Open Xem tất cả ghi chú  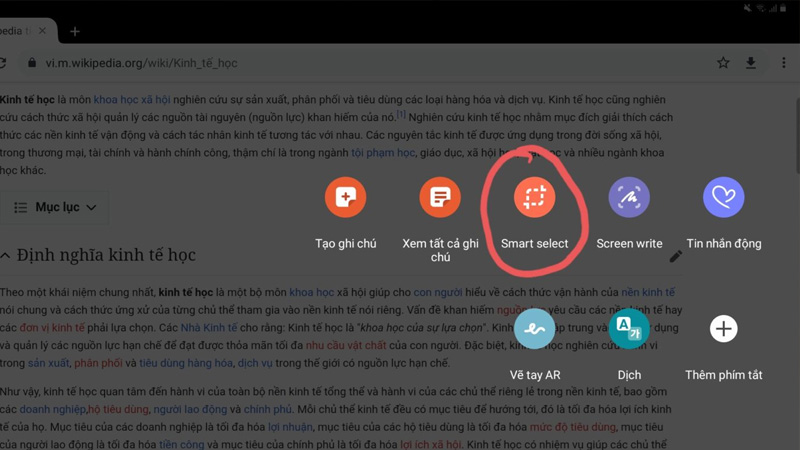coord(440,198)
